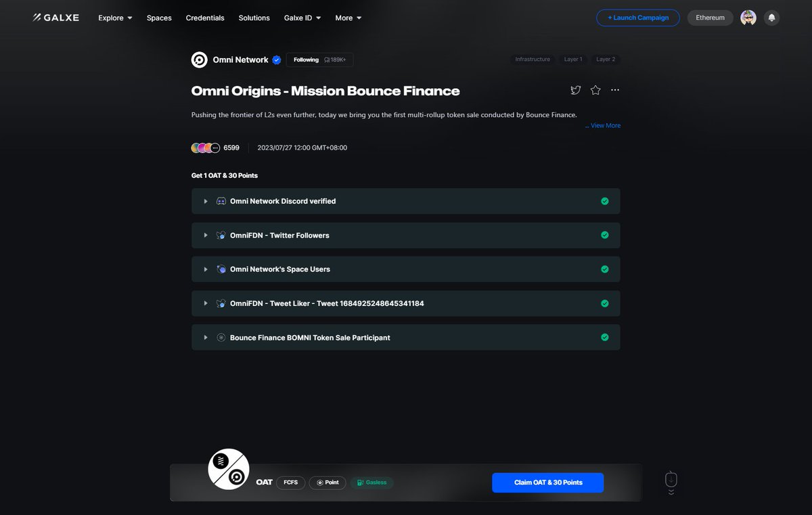Click green check on Discord verified row

pyautogui.click(x=605, y=201)
